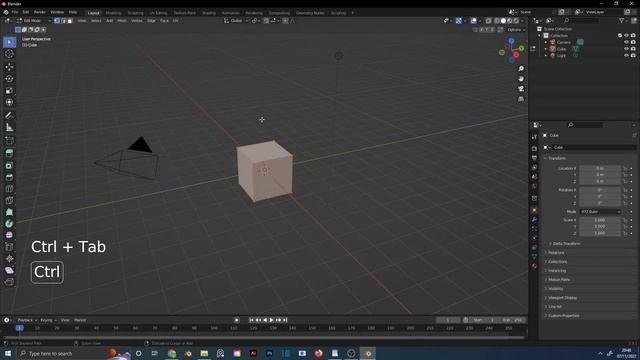Select the Extrude Region tool
The height and width of the screenshot is (360, 640).
point(9,153)
